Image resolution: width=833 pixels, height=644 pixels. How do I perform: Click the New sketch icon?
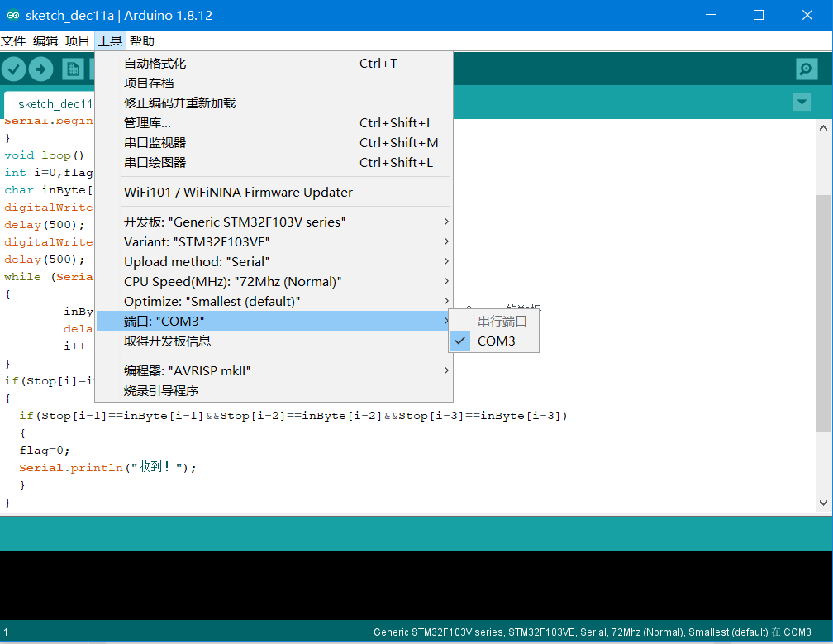point(73,69)
